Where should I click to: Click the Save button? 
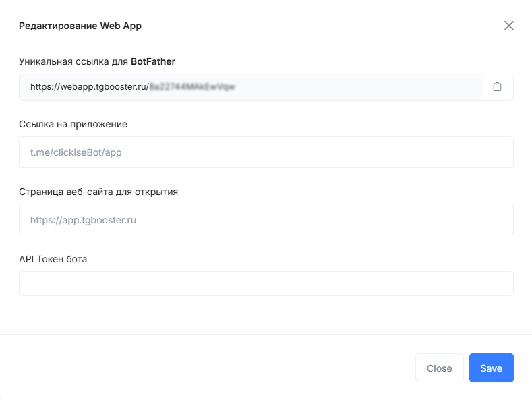pyautogui.click(x=491, y=368)
